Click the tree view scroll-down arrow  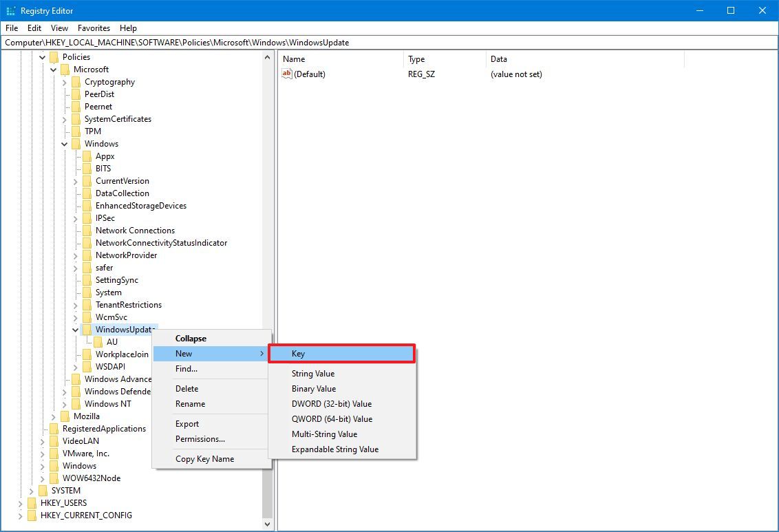268,524
